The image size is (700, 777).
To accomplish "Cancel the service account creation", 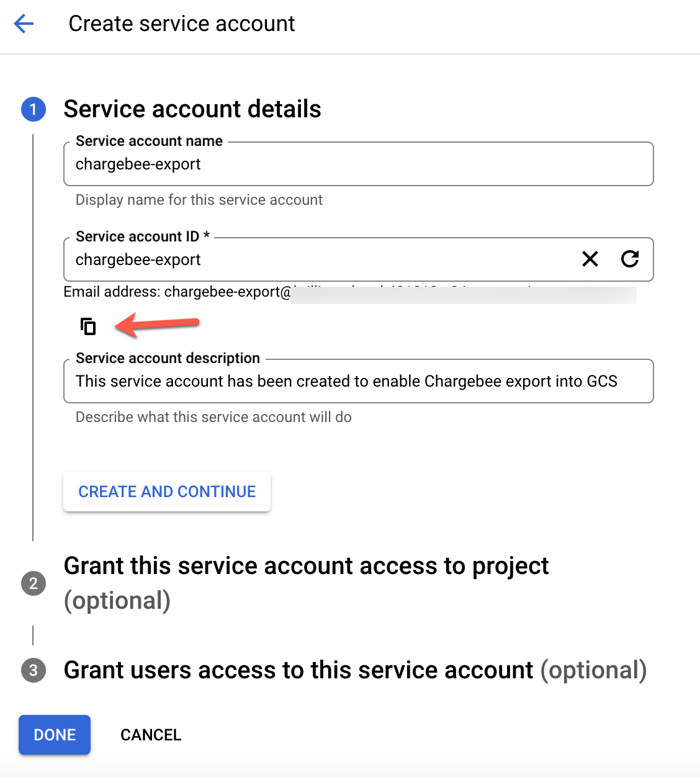I will [x=151, y=735].
